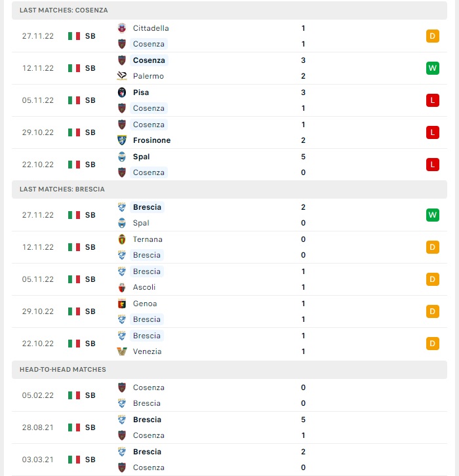Click the Ternana club crest

coord(122,239)
